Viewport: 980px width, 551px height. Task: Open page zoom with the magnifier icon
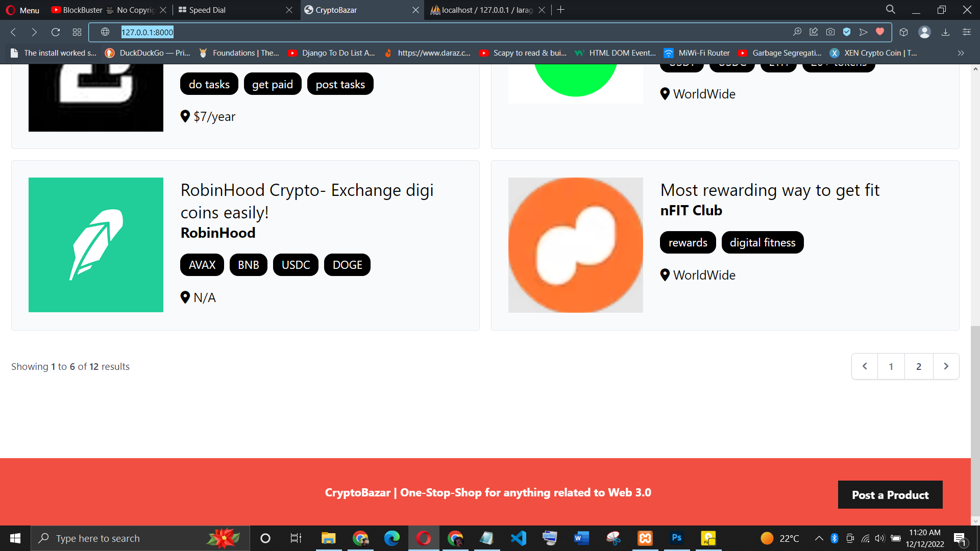click(x=798, y=32)
